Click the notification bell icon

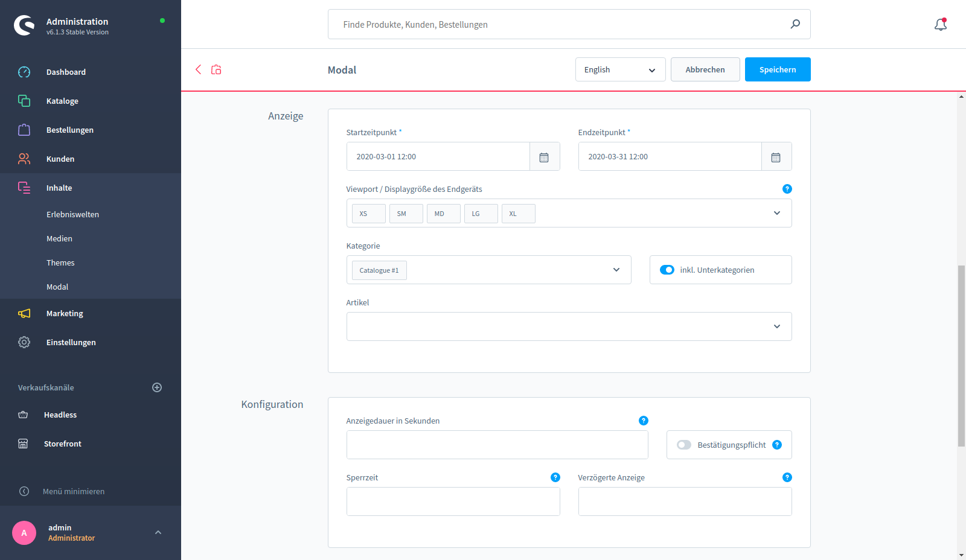[940, 25]
